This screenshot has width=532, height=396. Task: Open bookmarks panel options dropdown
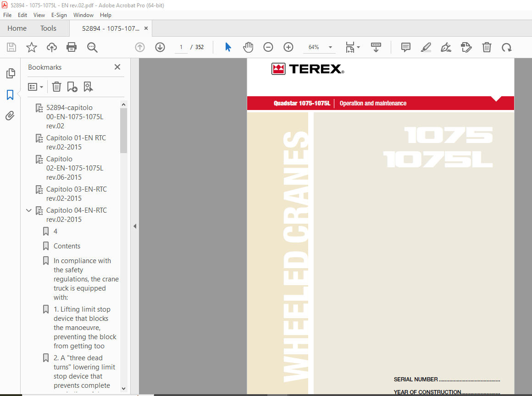click(35, 87)
